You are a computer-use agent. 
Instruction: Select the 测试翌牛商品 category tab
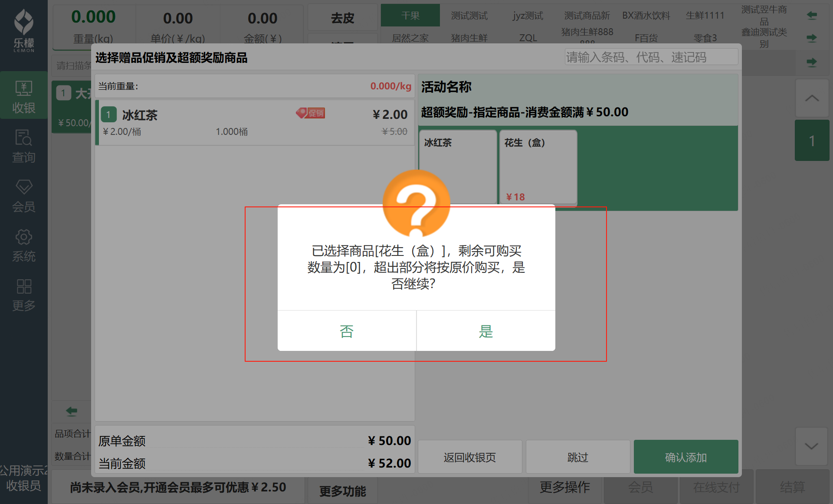[764, 16]
